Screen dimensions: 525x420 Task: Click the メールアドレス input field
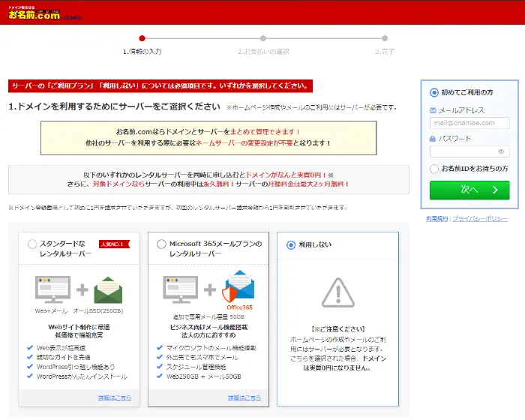click(x=469, y=123)
